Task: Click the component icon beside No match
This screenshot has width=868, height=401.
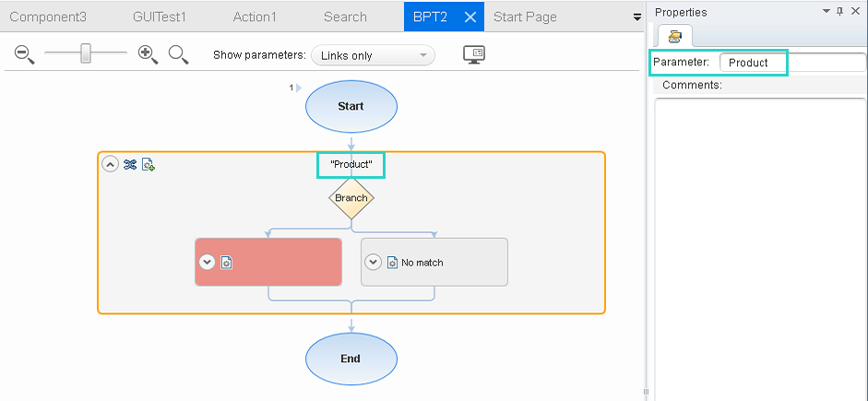Action: (392, 263)
